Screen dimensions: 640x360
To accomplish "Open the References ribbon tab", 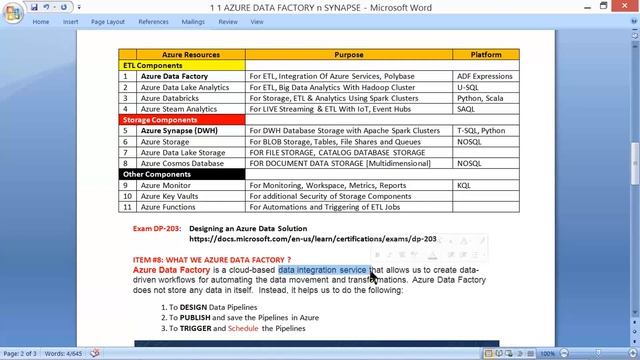I will point(153,22).
